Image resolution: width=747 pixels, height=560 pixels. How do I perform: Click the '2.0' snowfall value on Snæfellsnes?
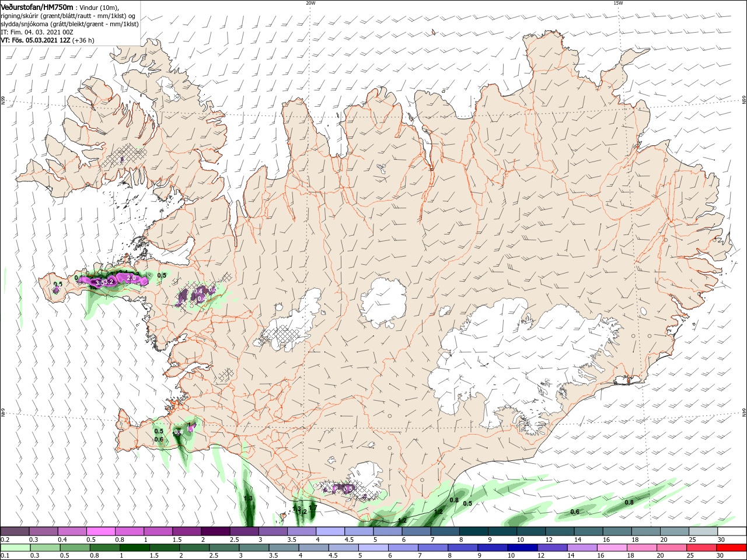point(131,278)
